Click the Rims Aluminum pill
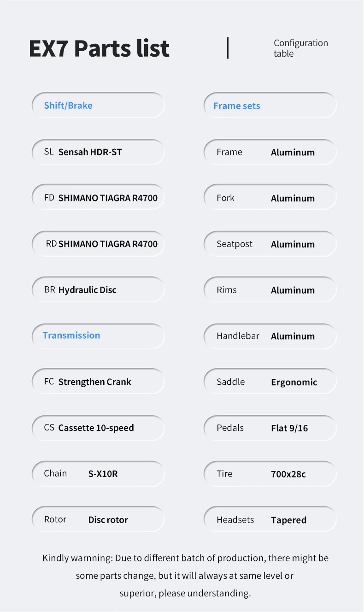This screenshot has width=364, height=612. tap(270, 289)
